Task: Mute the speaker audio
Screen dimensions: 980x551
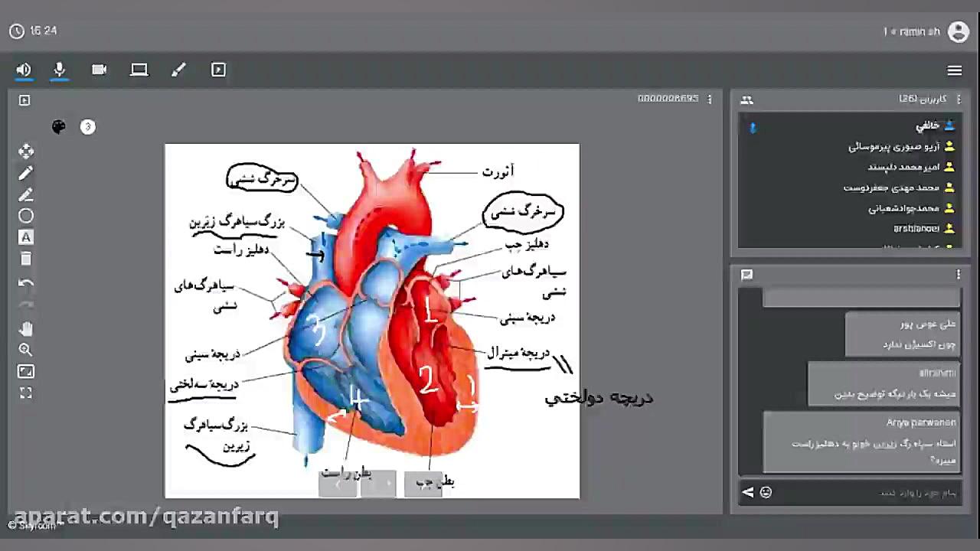Action: [24, 70]
